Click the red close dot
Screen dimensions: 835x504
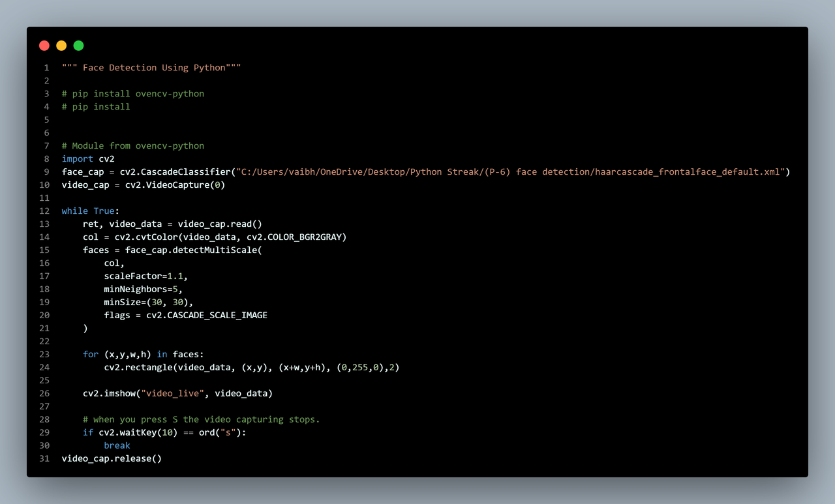pyautogui.click(x=44, y=46)
